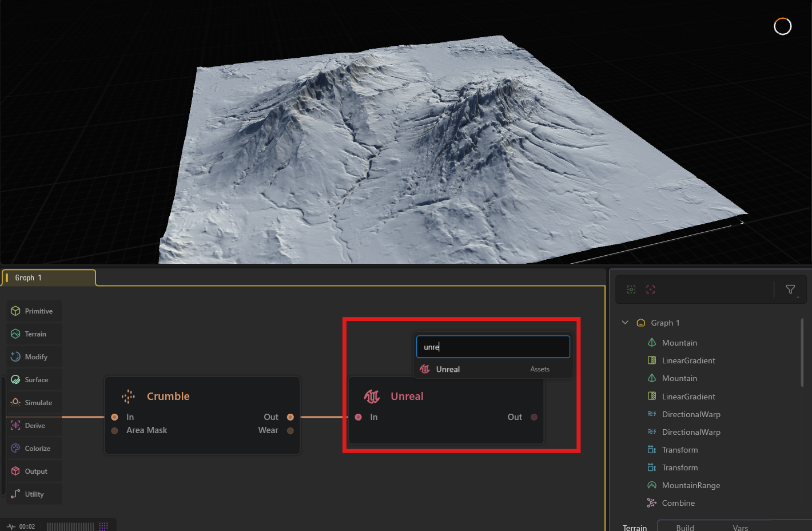Click the Crumble Area Mask input port
Image resolution: width=812 pixels, height=531 pixels.
click(x=115, y=431)
